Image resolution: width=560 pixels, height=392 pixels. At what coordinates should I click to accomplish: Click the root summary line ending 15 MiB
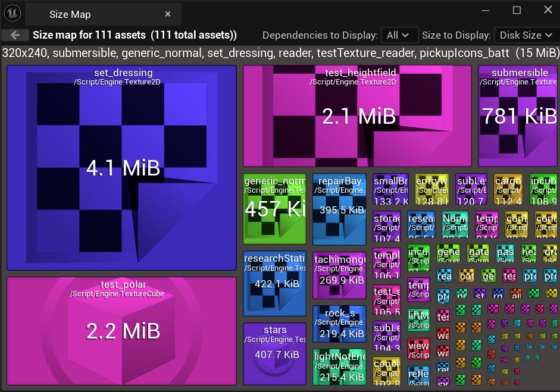[x=280, y=53]
